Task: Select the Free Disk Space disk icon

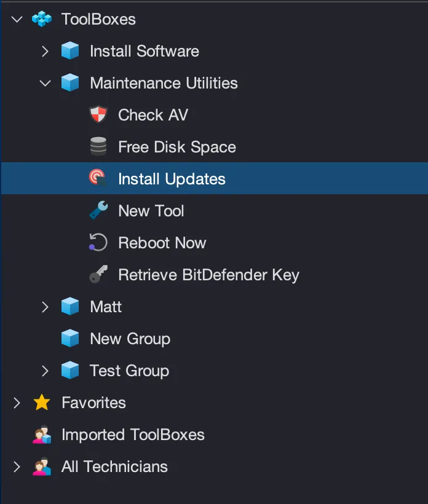Action: pyautogui.click(x=98, y=147)
